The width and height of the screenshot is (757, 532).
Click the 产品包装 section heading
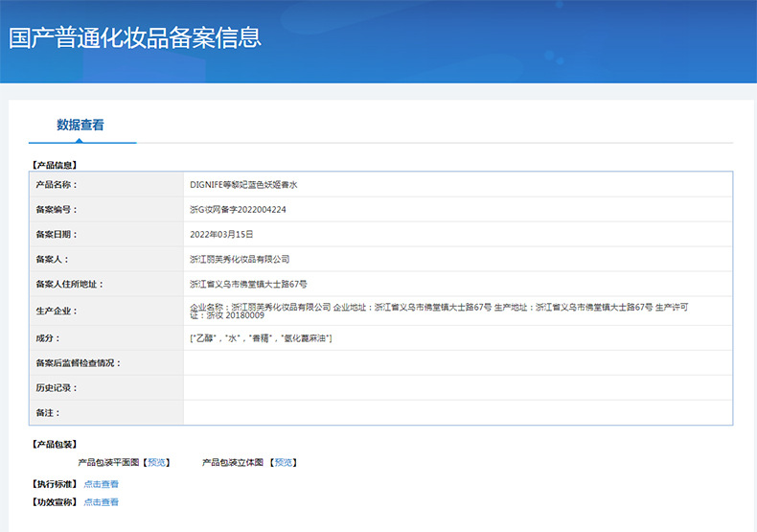pos(54,444)
